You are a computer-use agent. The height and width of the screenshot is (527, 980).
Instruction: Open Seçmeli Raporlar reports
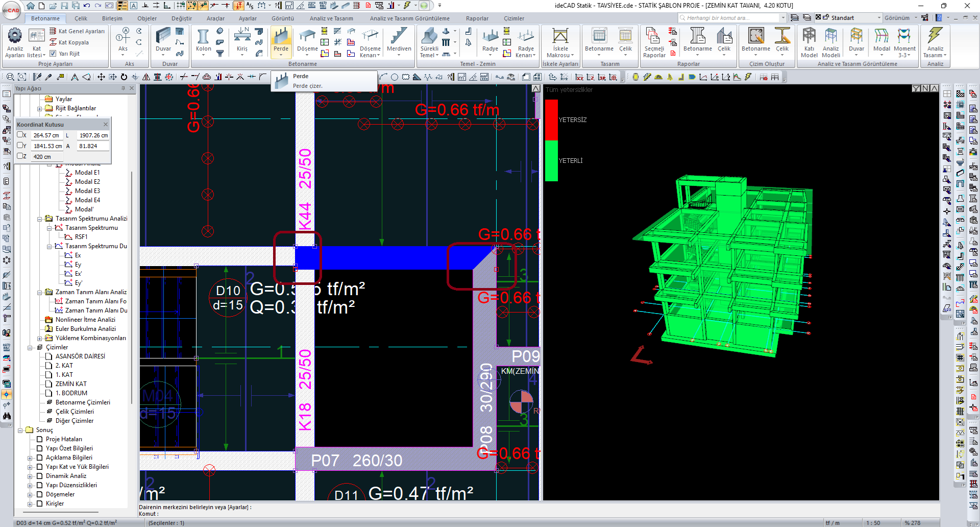pos(654,43)
